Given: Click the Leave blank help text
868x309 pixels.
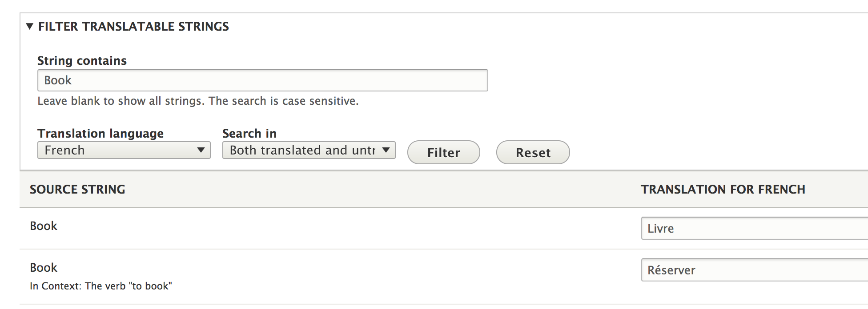Looking at the screenshot, I should point(198,101).
